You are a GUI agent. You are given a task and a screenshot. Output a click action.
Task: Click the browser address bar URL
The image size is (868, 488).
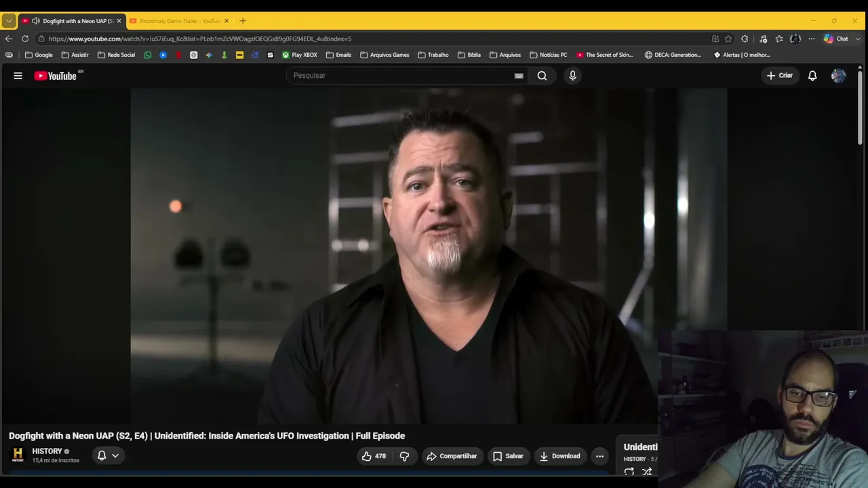[200, 39]
